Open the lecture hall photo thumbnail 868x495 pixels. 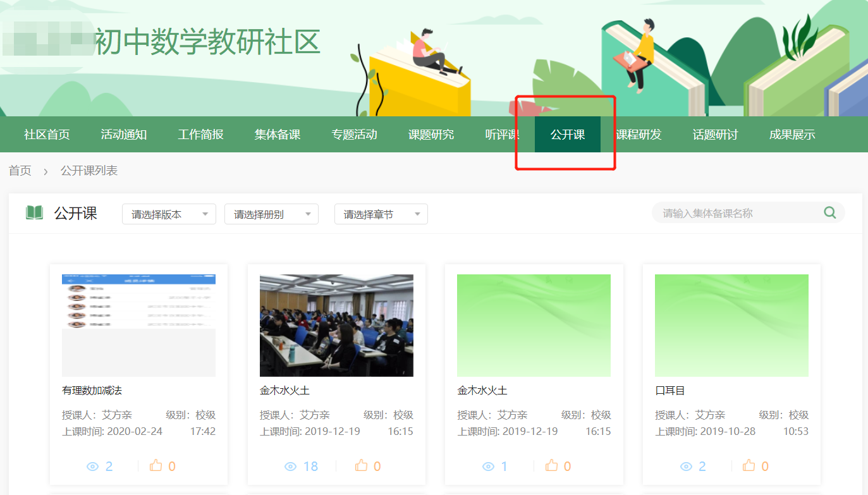336,326
